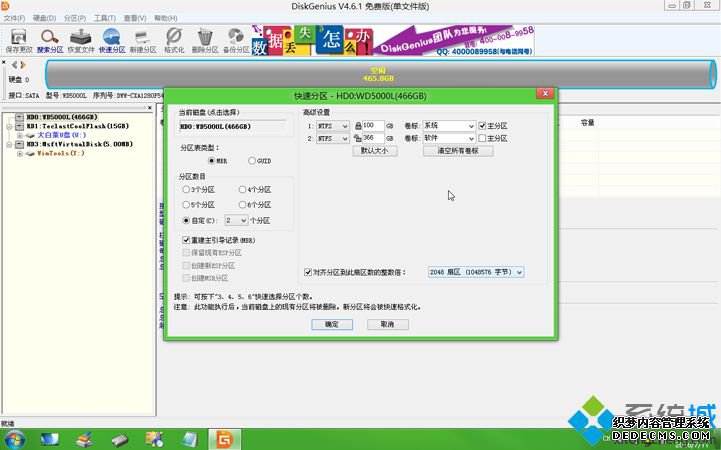Image resolution: width=721 pixels, height=450 pixels.
Task: Click the current disk HD0:WD5000L(466GB) selector box
Action: click(x=232, y=126)
